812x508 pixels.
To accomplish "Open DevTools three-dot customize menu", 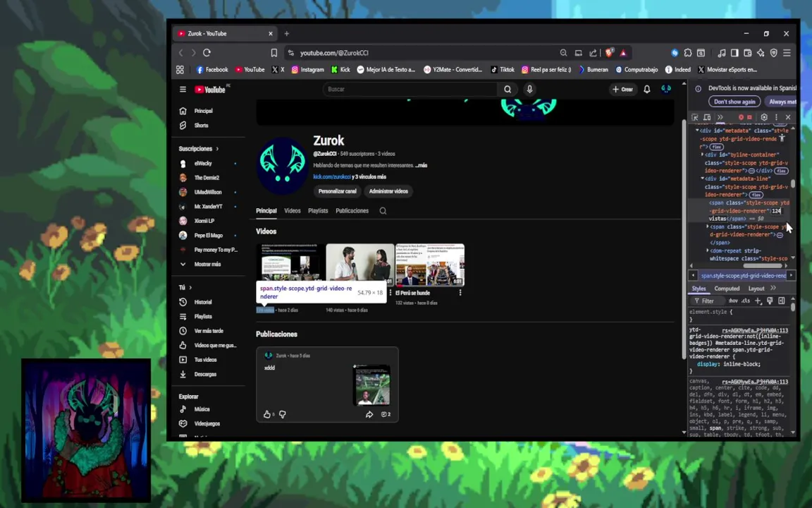I will (x=776, y=117).
